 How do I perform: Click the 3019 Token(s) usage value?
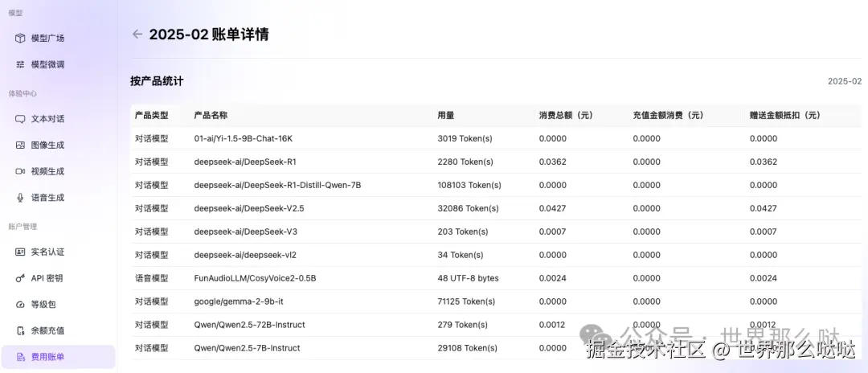pyautogui.click(x=465, y=138)
